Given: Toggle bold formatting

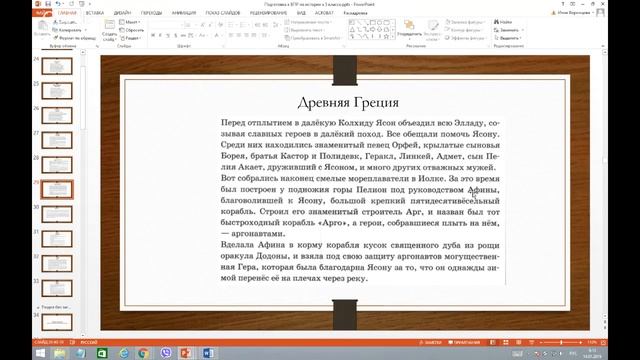Looking at the screenshot, I should click(153, 36).
